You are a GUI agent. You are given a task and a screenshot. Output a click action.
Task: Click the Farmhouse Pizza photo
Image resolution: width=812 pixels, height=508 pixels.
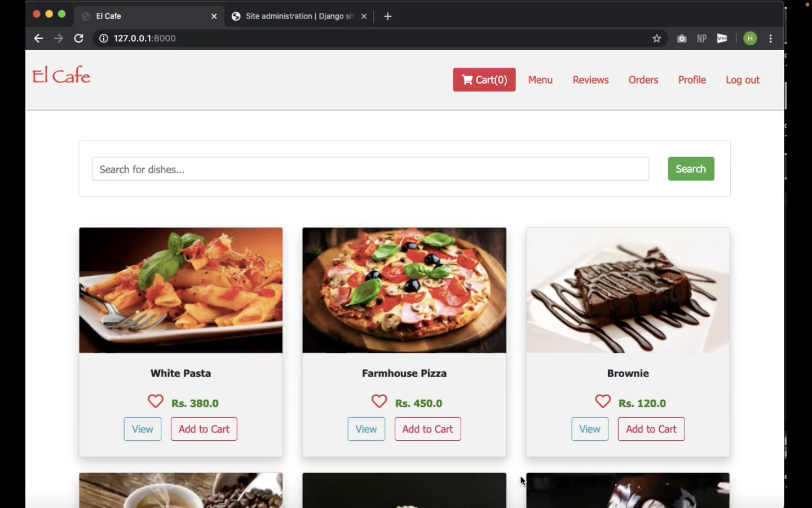click(404, 290)
